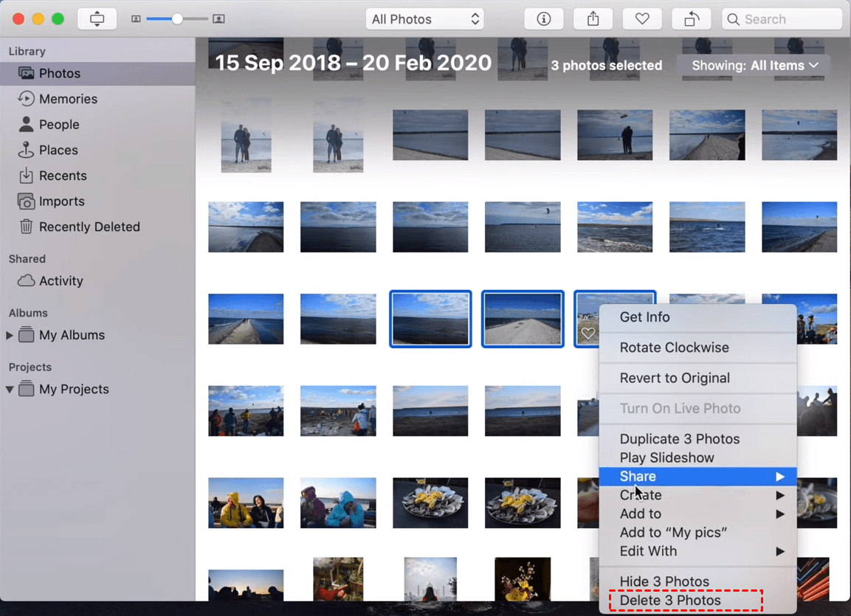Open the Share toolbar button
The width and height of the screenshot is (851, 616).
pos(593,19)
